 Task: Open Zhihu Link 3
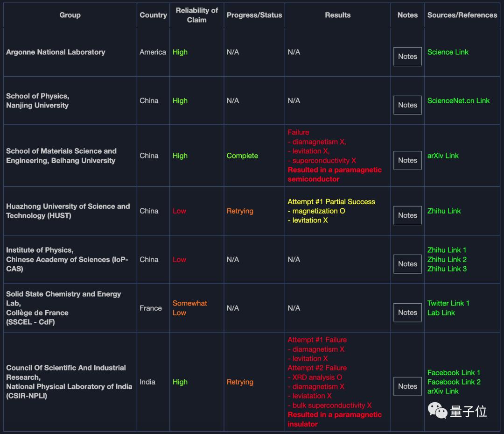(447, 269)
